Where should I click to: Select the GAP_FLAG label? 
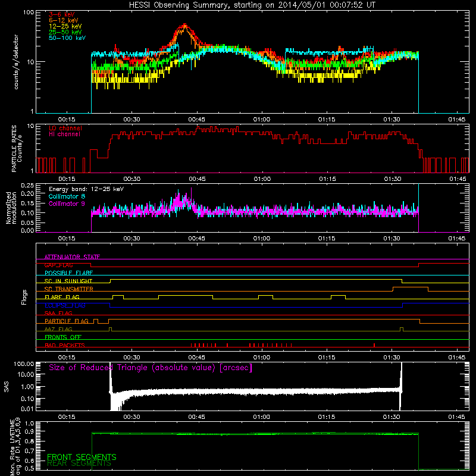[58, 265]
